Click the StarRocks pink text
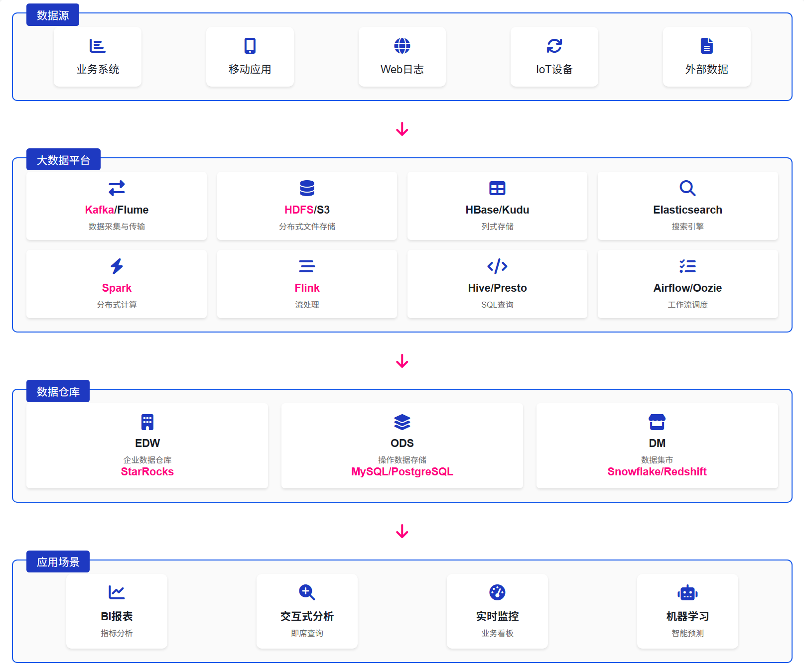Image resolution: width=804 pixels, height=672 pixels. pos(147,472)
